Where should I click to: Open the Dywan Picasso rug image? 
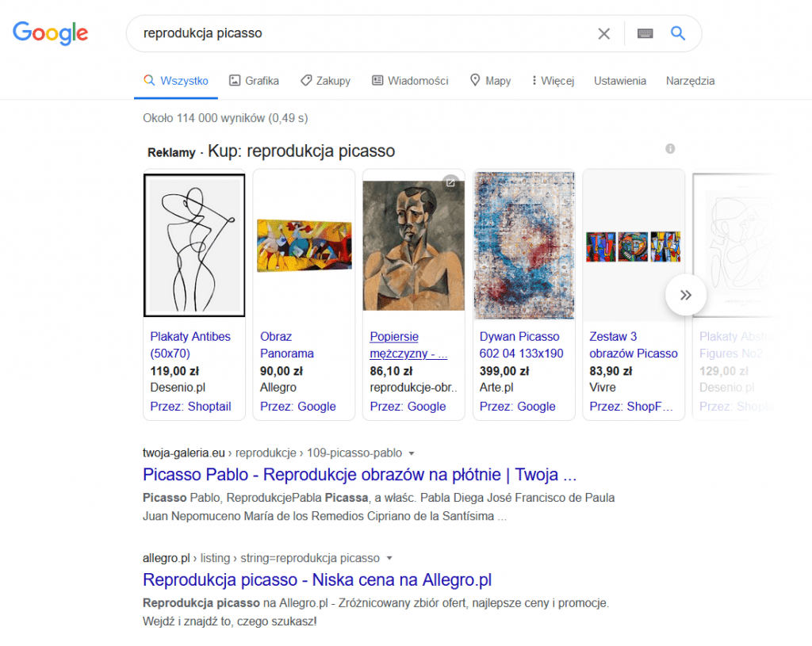pos(524,246)
